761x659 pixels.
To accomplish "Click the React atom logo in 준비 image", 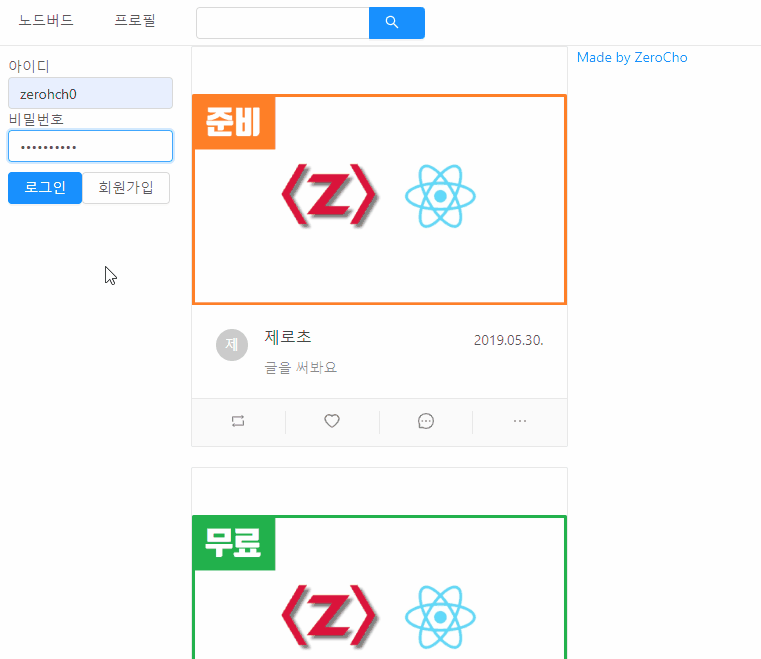I will [440, 196].
